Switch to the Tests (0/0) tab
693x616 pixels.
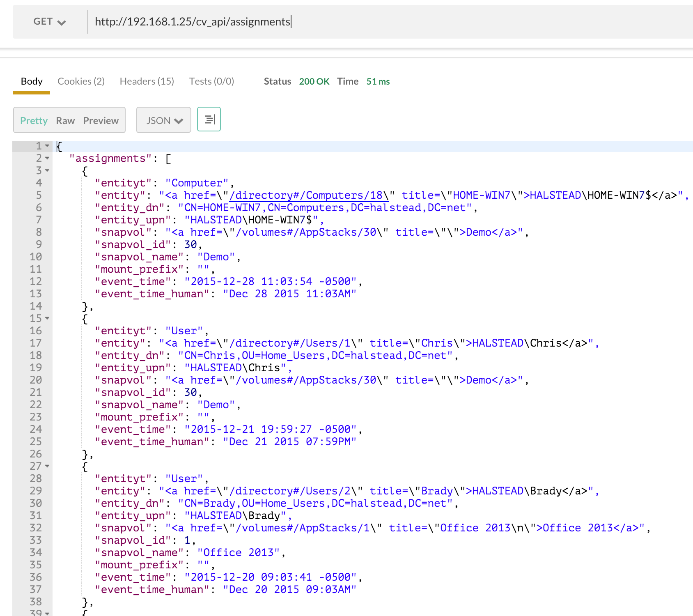point(211,81)
